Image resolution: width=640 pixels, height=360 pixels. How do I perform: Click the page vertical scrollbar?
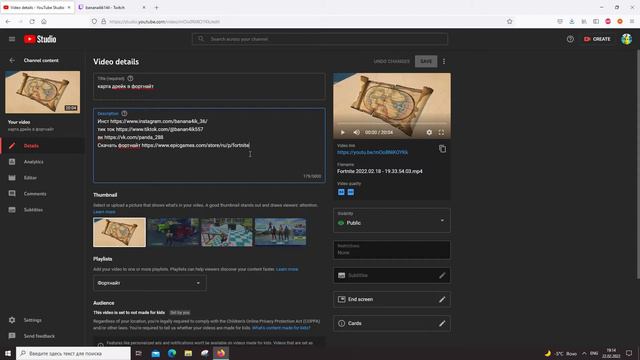(638, 163)
